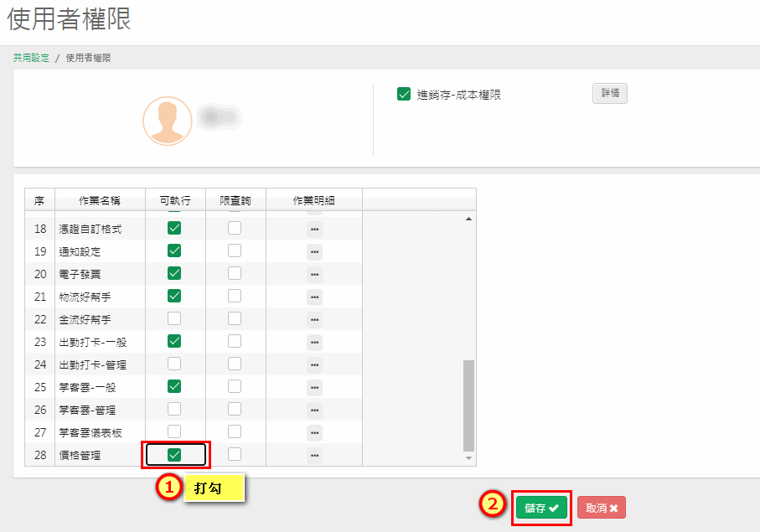
Task: Uncheck 可執行 for 物流好幫手
Action: pyautogui.click(x=174, y=296)
